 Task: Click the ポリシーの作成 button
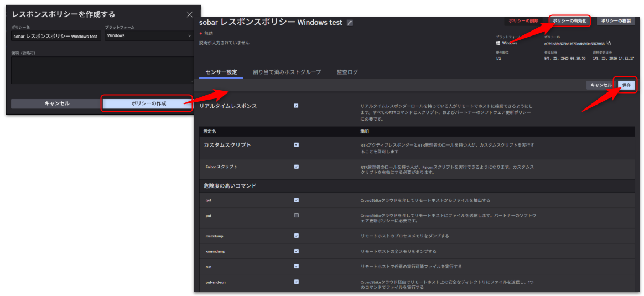[148, 103]
